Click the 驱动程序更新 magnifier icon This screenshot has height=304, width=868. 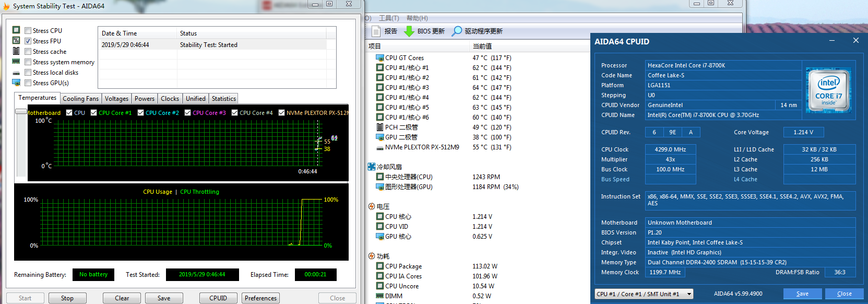coord(457,31)
